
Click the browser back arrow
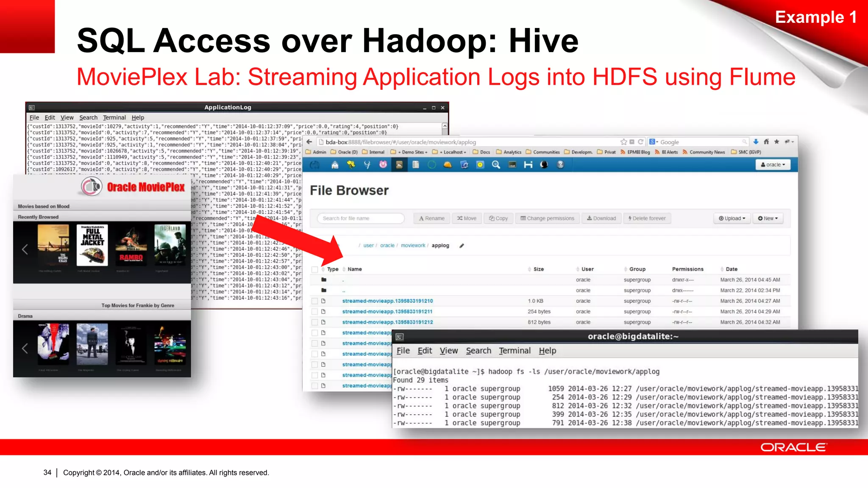pos(309,142)
